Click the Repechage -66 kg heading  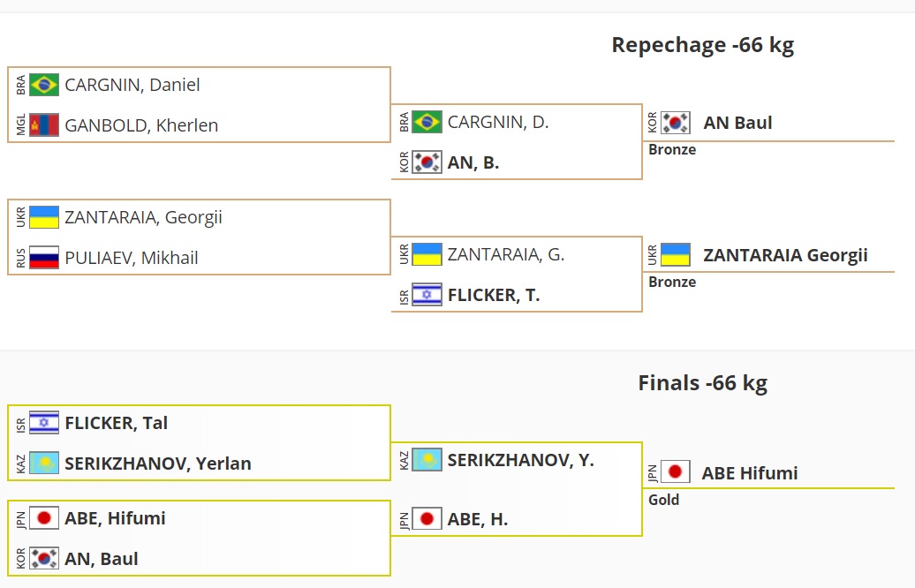702,45
